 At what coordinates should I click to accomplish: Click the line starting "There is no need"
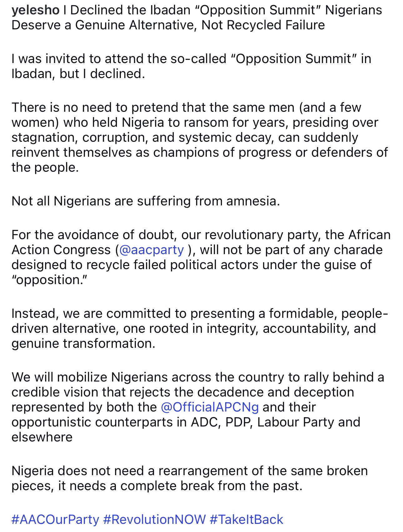click(x=186, y=107)
